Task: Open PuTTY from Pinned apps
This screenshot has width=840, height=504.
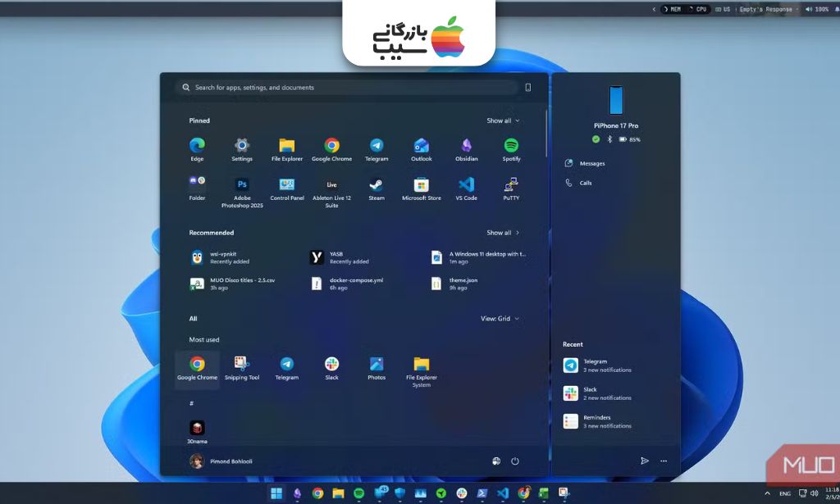Action: point(511,188)
